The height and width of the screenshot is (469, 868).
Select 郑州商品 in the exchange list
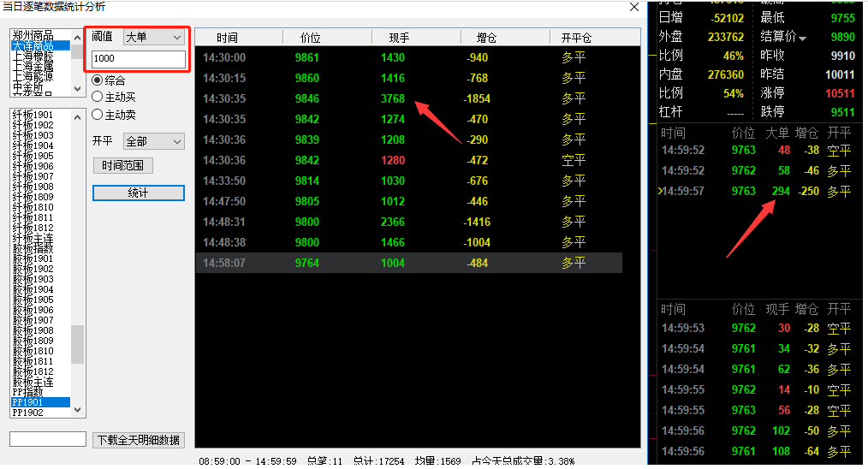click(x=32, y=34)
